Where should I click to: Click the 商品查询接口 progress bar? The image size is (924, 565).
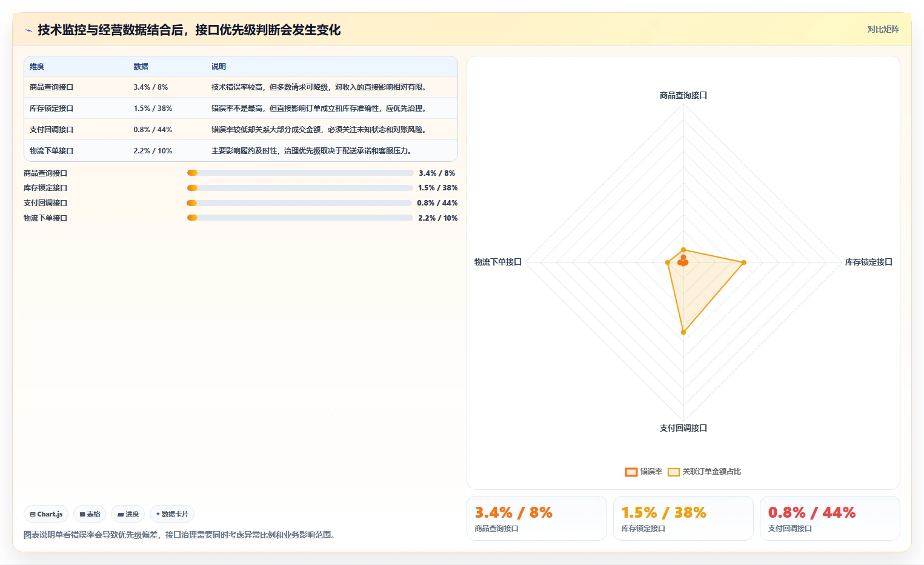pos(301,173)
